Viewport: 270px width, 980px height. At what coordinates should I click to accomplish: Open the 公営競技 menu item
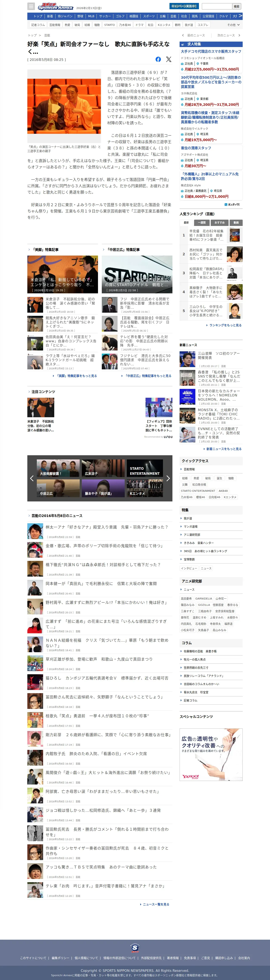point(208,16)
